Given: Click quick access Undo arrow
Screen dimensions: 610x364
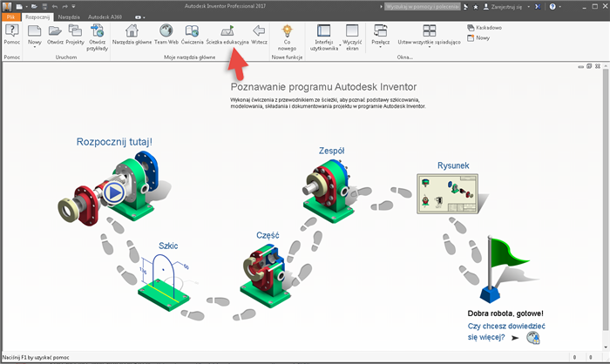Looking at the screenshot, I should coord(55,6).
